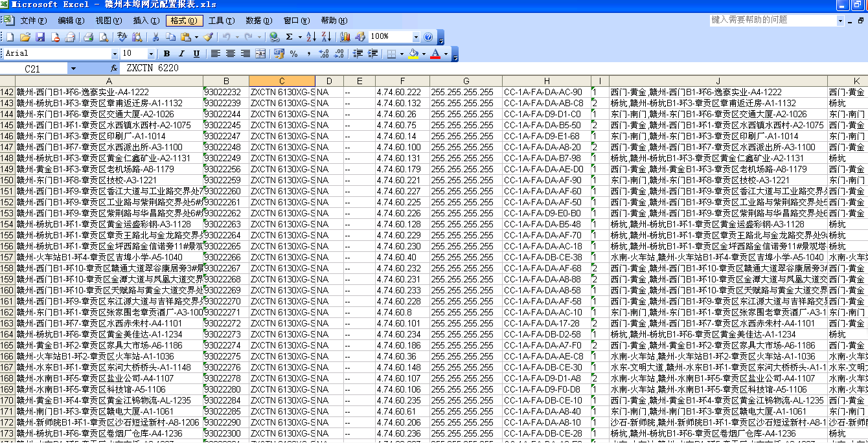Screen dimensions: 868x443
Task: Open the Name Box dropdown arrow
Action: click(73, 68)
